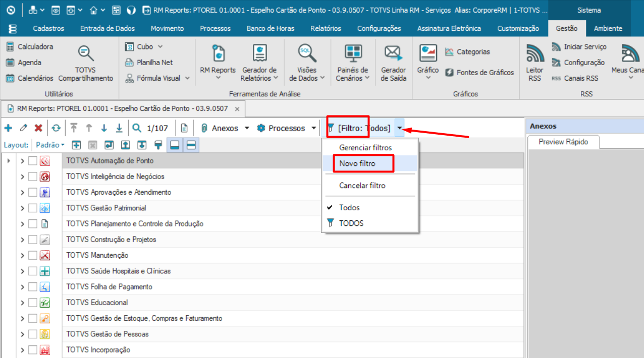
Task: Expand TOTVS Incorporação node
Action: point(22,349)
